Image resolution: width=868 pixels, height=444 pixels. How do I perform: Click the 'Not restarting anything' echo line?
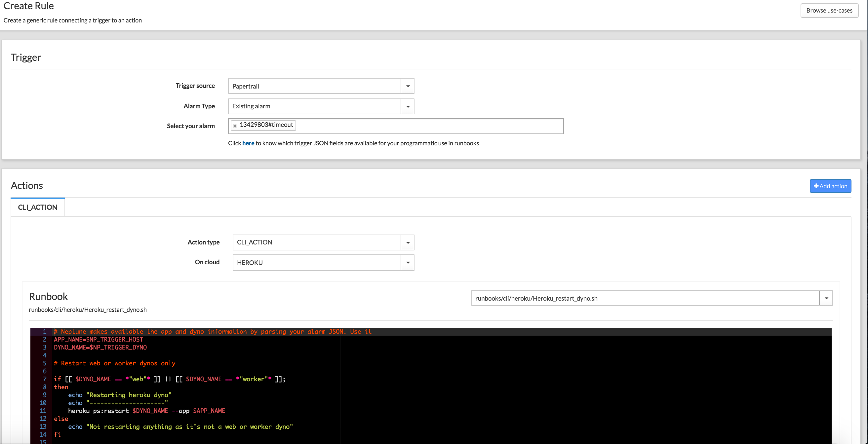click(180, 426)
